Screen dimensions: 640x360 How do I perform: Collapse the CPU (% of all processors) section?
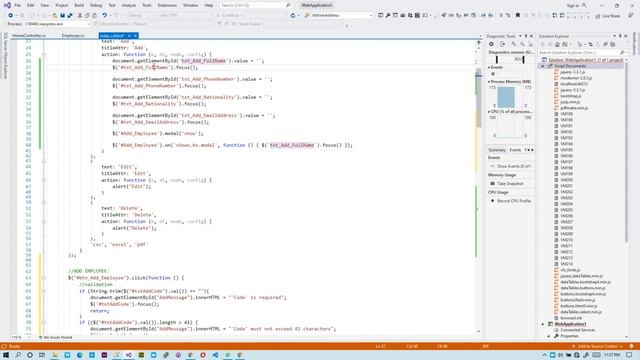point(489,111)
